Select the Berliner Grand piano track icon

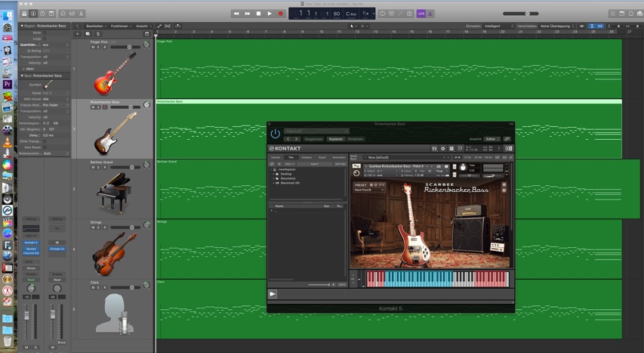pos(114,193)
